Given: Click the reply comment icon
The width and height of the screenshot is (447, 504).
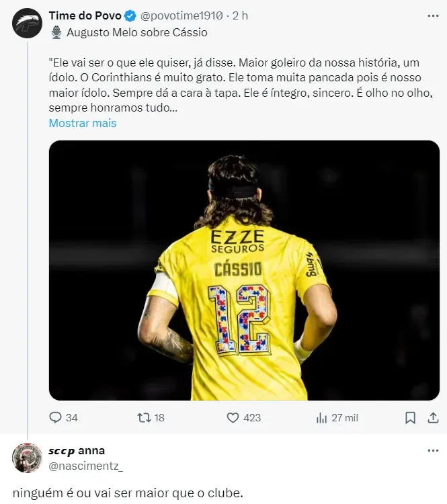Looking at the screenshot, I should (x=56, y=417).
